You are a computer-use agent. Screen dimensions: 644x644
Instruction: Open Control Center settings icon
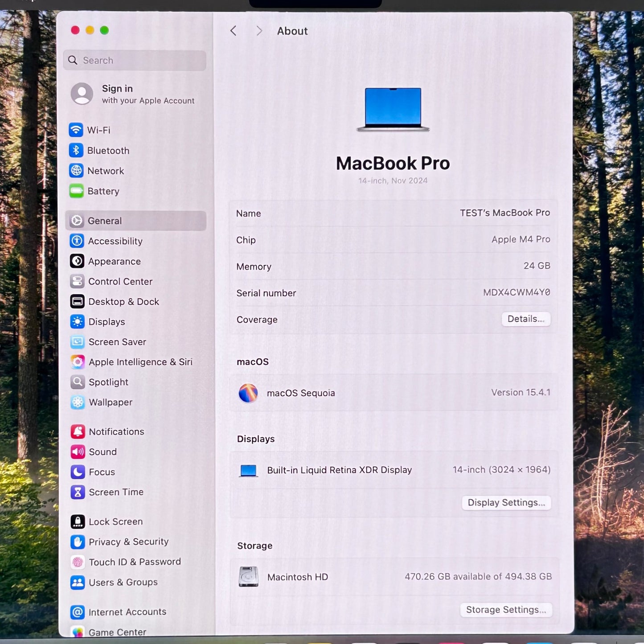pyautogui.click(x=77, y=282)
